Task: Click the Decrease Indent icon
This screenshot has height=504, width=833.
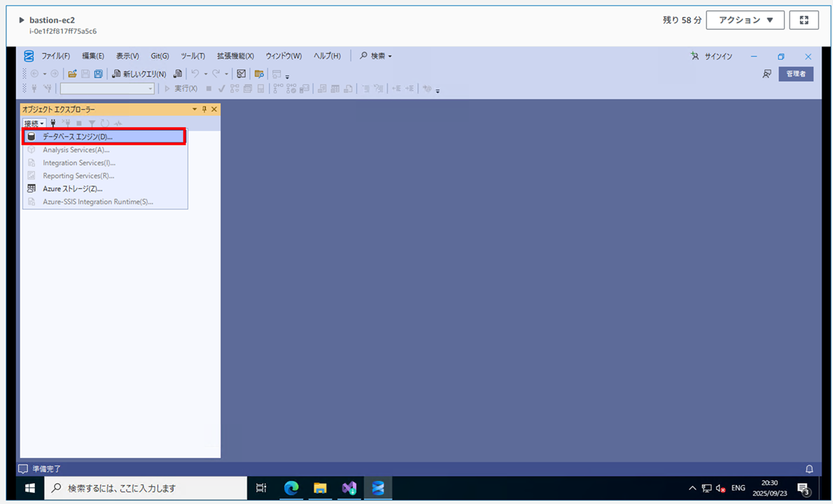Action: point(396,89)
